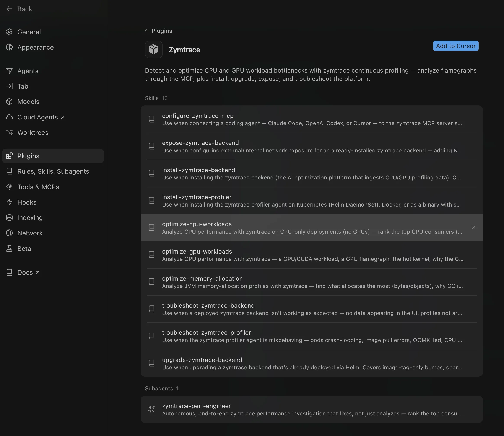
Task: Click external link arrow on optimize-cpu-workloads row
Action: click(x=473, y=228)
